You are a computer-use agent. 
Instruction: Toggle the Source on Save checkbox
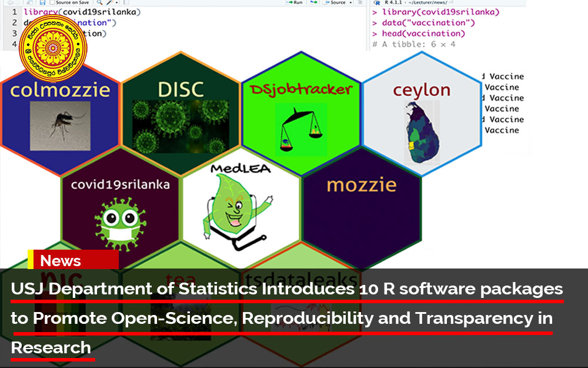(52, 2)
